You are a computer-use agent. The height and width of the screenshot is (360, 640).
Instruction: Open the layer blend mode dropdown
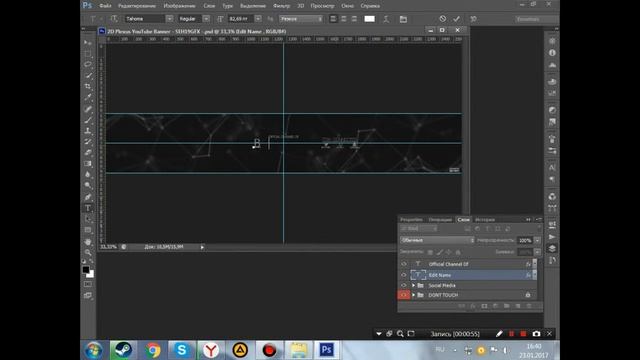point(437,240)
